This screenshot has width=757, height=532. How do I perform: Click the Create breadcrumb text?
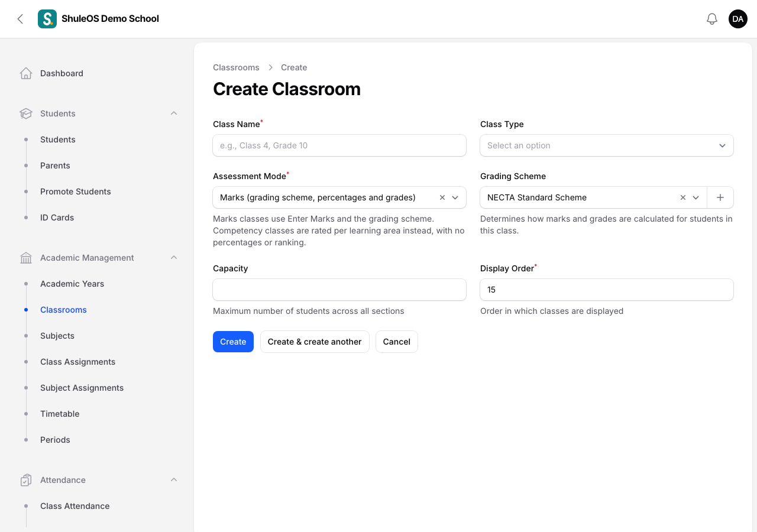click(294, 67)
